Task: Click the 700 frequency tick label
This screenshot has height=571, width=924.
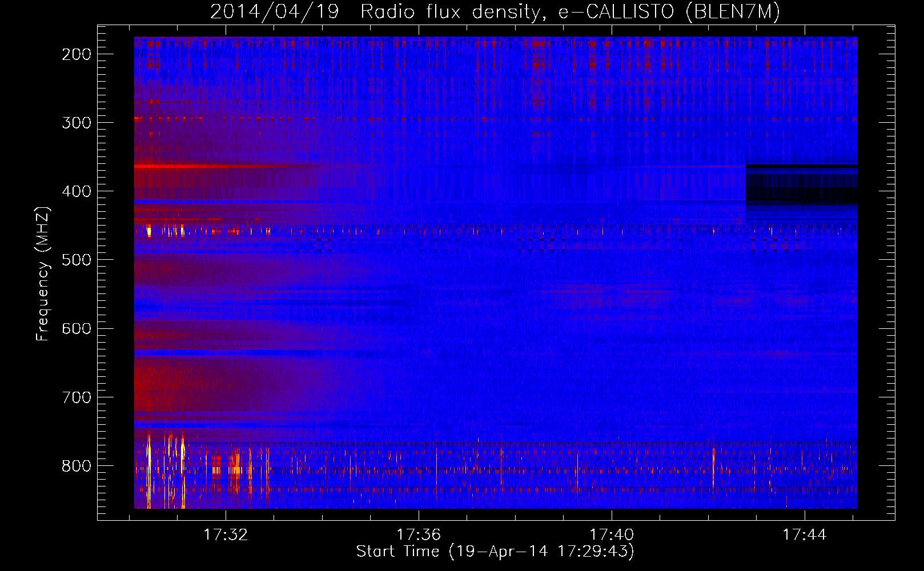Action: coord(77,397)
